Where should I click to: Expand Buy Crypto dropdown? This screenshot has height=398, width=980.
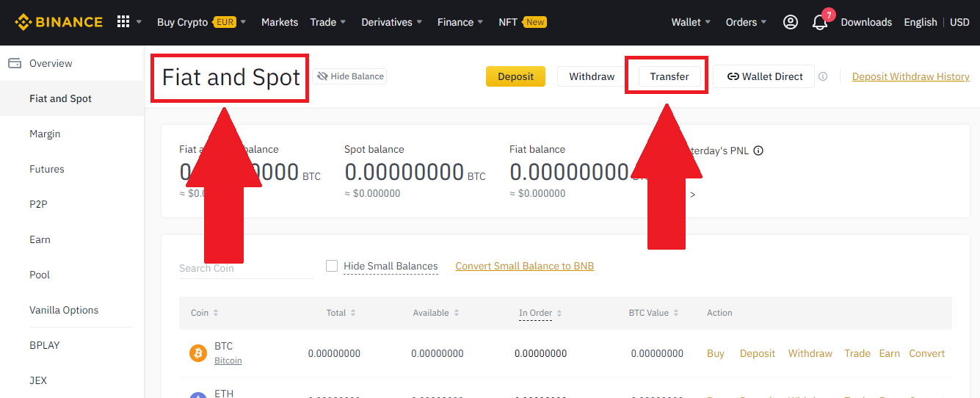click(x=202, y=22)
